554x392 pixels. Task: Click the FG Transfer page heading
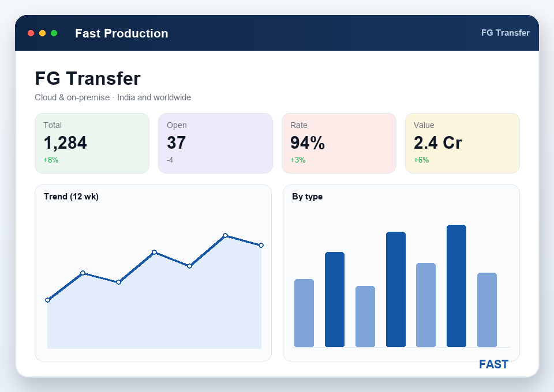tap(88, 78)
